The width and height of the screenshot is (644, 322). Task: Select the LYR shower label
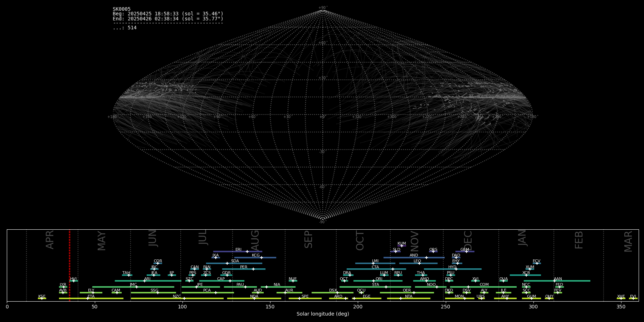[x=63, y=285]
